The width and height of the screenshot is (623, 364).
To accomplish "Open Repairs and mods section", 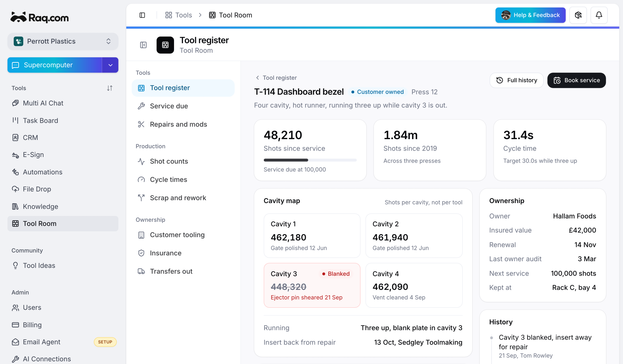I will pos(183,124).
